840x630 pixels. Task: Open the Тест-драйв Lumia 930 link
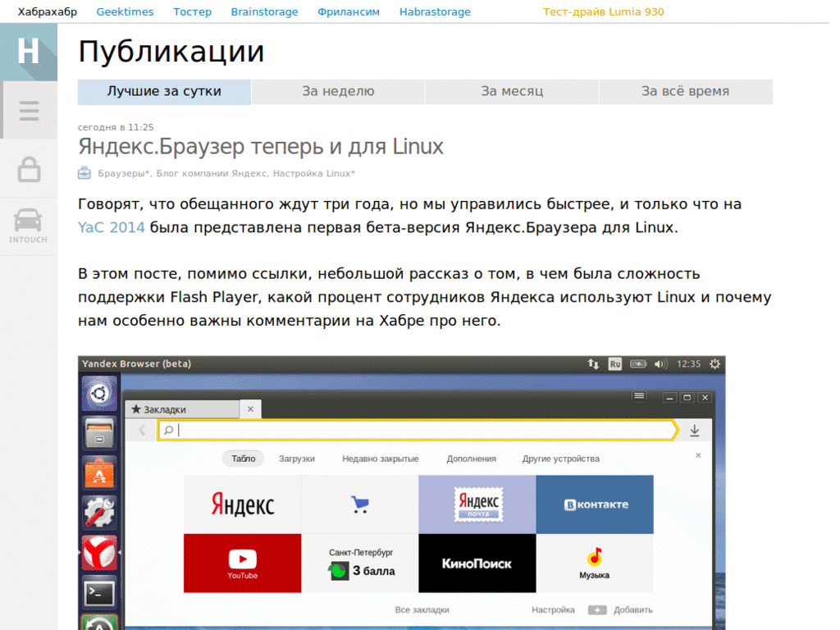click(603, 11)
